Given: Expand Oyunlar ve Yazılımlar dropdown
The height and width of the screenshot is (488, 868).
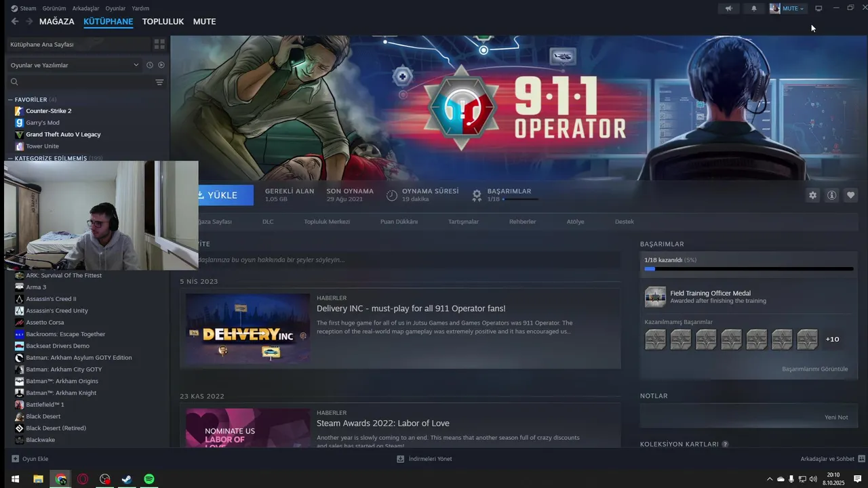Looking at the screenshot, I should coord(74,65).
